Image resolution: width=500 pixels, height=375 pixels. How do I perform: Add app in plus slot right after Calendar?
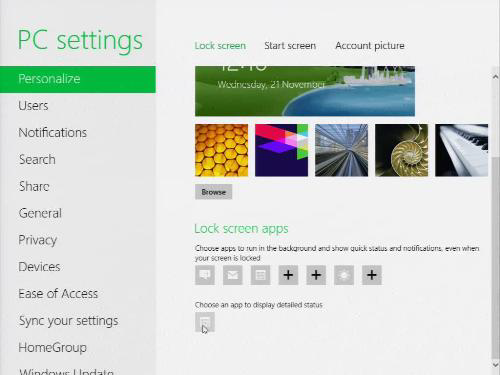(x=288, y=275)
